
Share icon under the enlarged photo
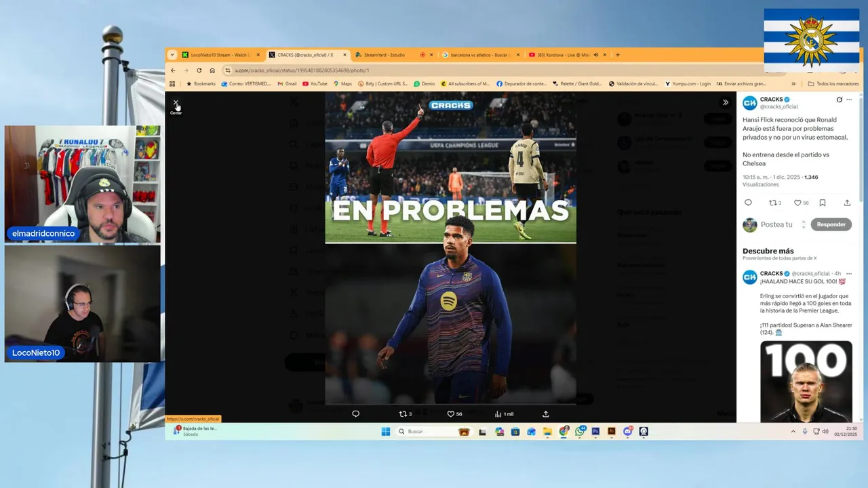coord(546,413)
